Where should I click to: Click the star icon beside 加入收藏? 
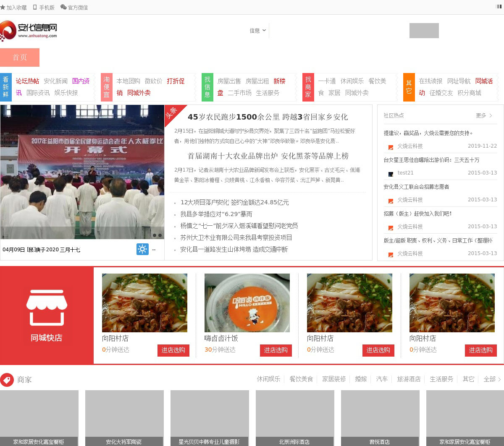(x=3, y=7)
